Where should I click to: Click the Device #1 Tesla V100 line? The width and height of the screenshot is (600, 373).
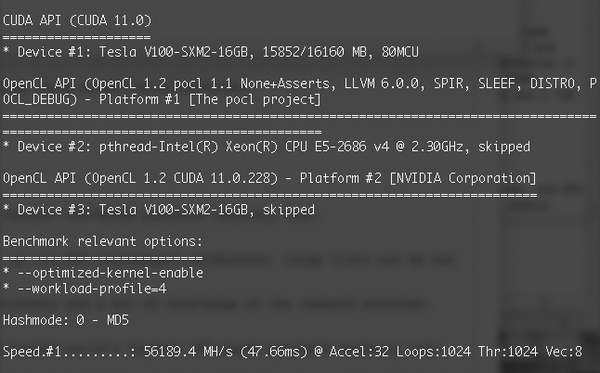pyautogui.click(x=210, y=52)
